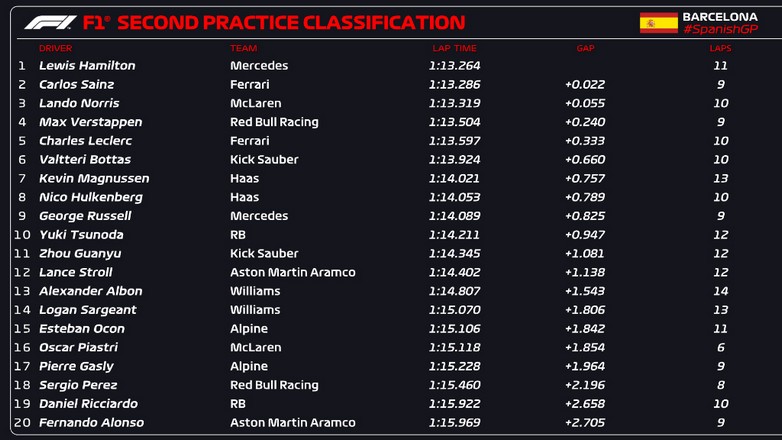The width and height of the screenshot is (782, 440).
Task: Click Alexander Albon's lap count 14
Action: pyautogui.click(x=720, y=291)
